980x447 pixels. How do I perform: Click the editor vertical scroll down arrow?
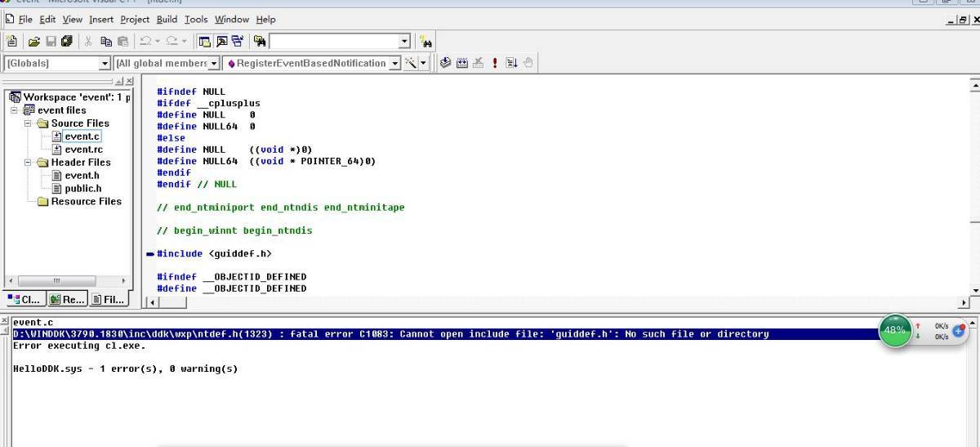coord(973,290)
